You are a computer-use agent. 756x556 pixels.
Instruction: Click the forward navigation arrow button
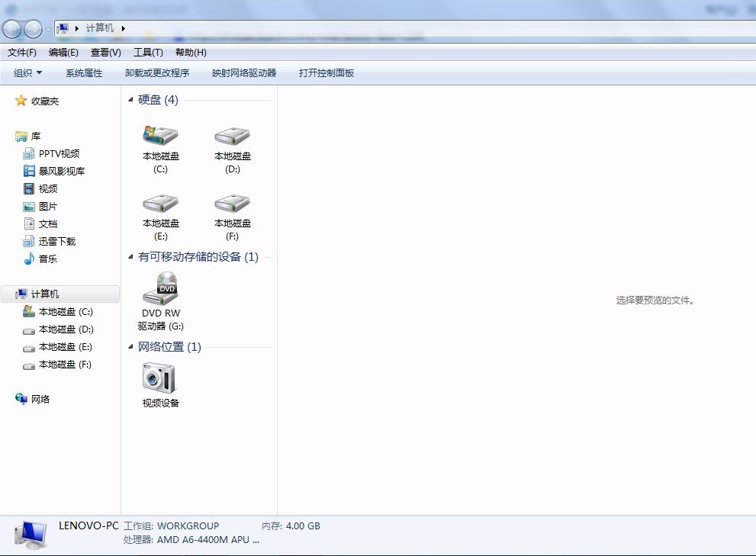33,29
